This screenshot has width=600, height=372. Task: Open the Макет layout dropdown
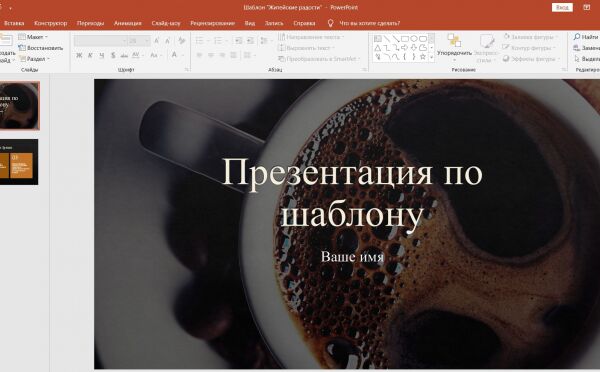coord(33,37)
